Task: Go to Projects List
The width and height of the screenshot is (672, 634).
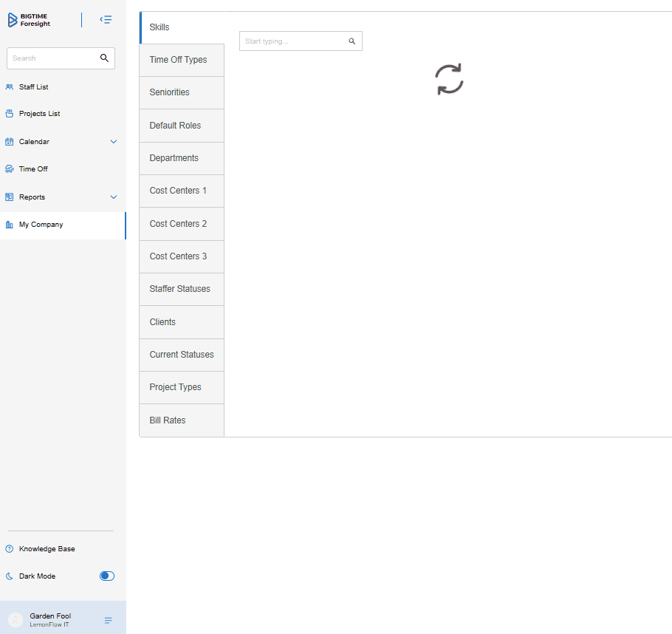Action: pos(39,114)
